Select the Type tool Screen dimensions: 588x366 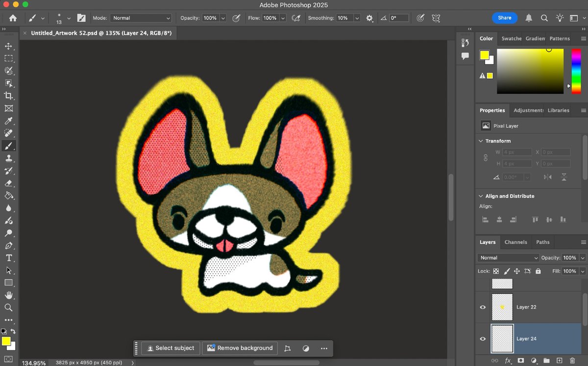(8, 258)
